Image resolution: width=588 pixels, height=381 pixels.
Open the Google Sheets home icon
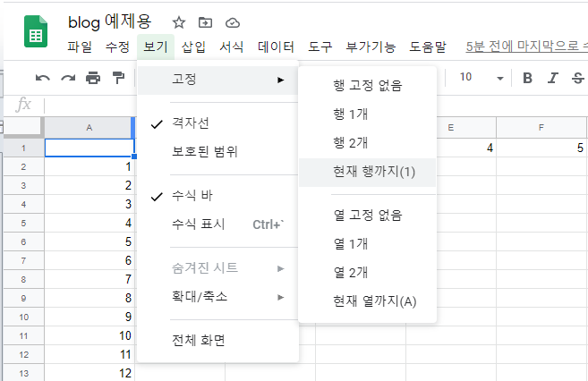pyautogui.click(x=36, y=32)
